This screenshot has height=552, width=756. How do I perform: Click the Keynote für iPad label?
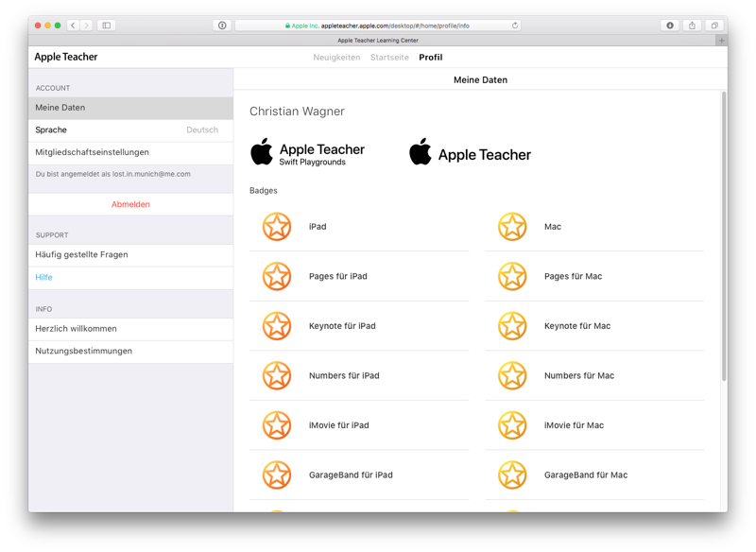(342, 326)
